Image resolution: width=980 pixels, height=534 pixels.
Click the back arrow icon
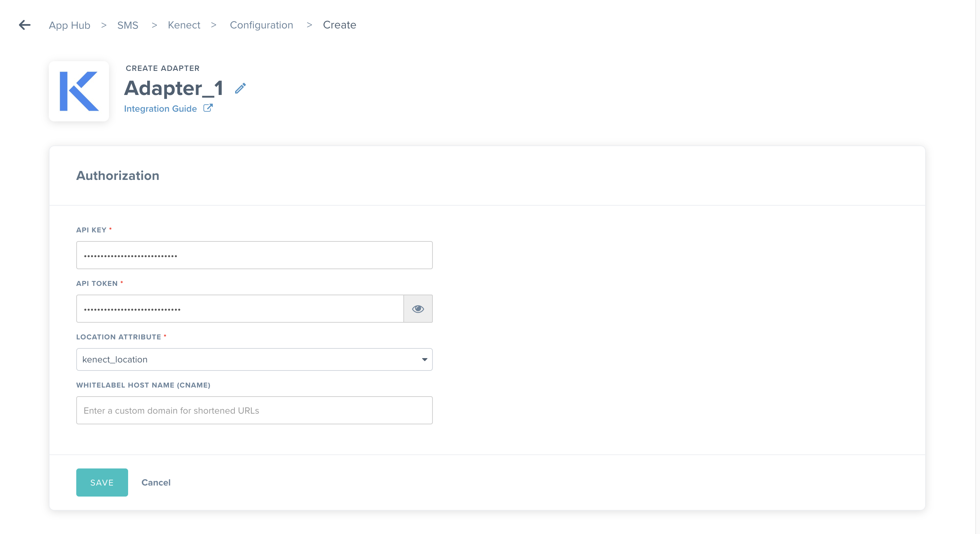[25, 25]
